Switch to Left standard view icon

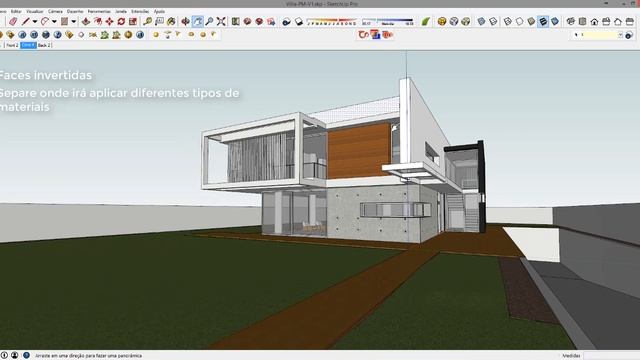coord(630,21)
